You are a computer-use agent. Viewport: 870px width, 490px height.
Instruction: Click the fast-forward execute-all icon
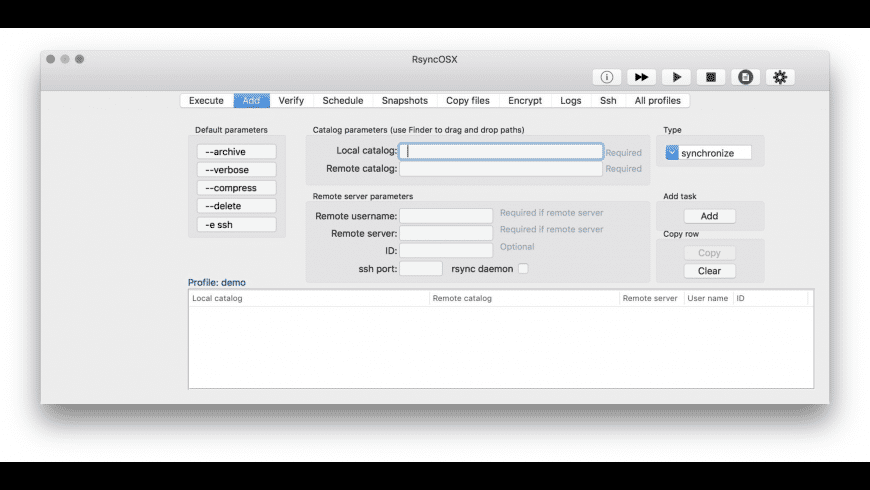pyautogui.click(x=641, y=77)
